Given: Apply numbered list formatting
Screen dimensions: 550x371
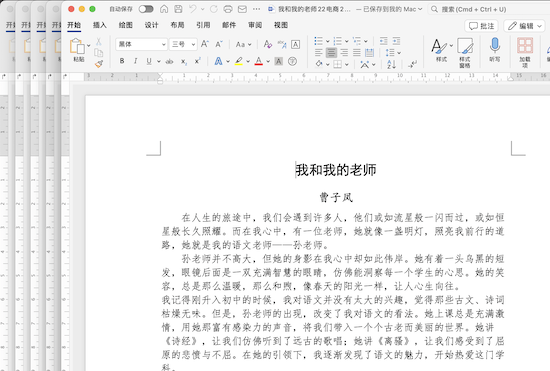Looking at the screenshot, I should coord(337,41).
